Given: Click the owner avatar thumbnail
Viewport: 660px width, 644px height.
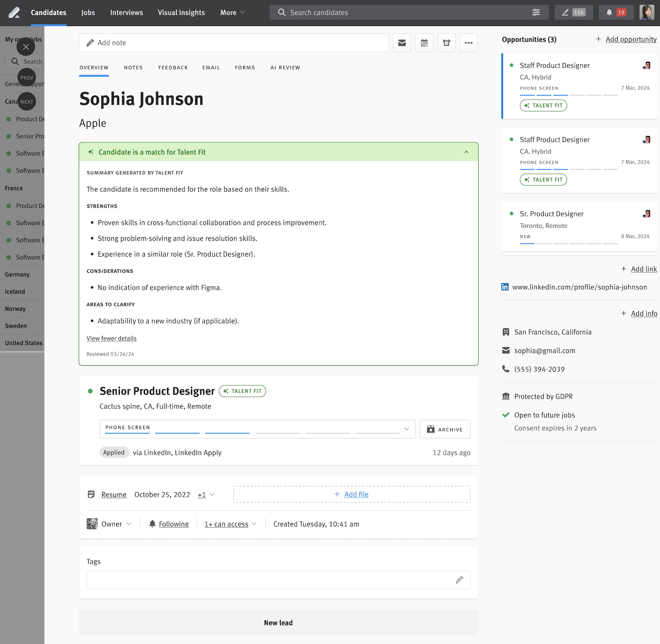Looking at the screenshot, I should [92, 524].
